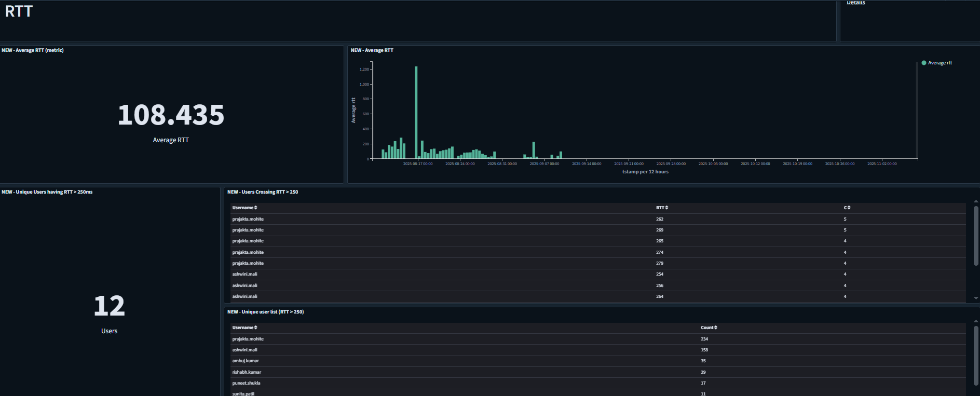
Task: Open the Details link at top right
Action: point(855,3)
